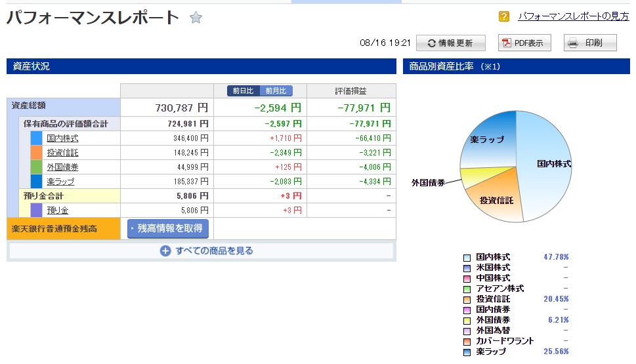This screenshot has height=364, width=636.
Task: Click the 25.56% legend value
Action: [x=556, y=352]
